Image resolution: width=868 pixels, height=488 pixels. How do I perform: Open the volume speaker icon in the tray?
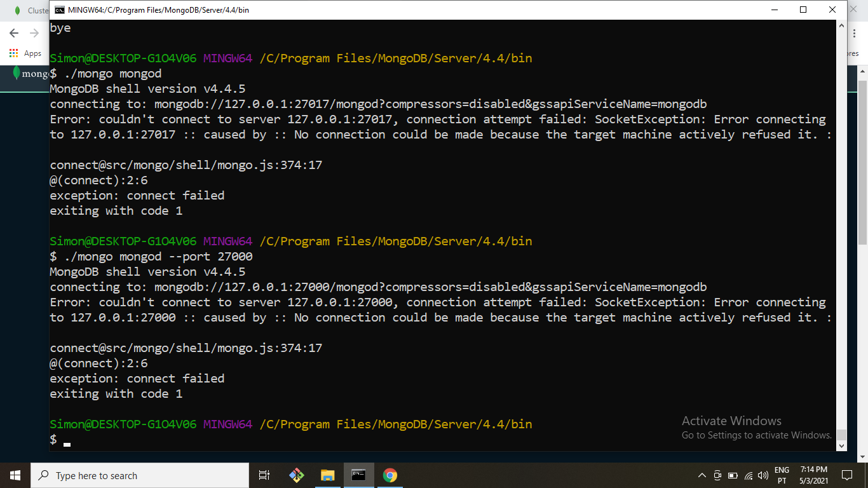[763, 475]
